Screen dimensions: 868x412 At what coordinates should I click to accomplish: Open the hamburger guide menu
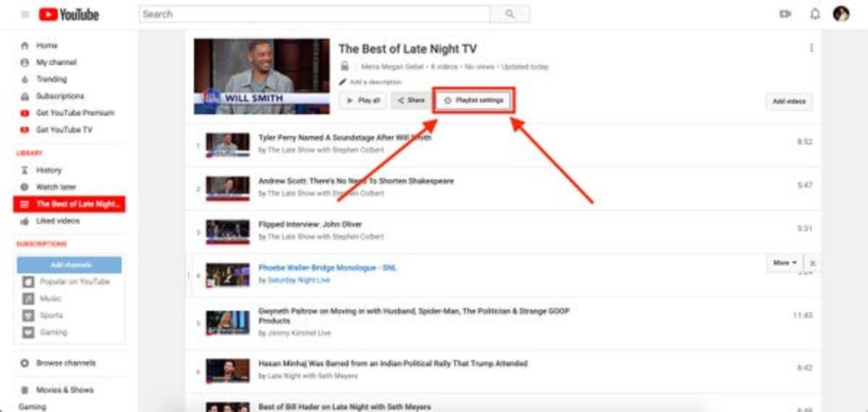25,14
